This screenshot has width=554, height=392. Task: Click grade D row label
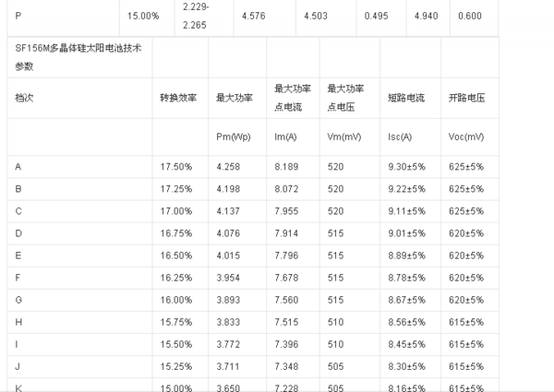(x=18, y=233)
